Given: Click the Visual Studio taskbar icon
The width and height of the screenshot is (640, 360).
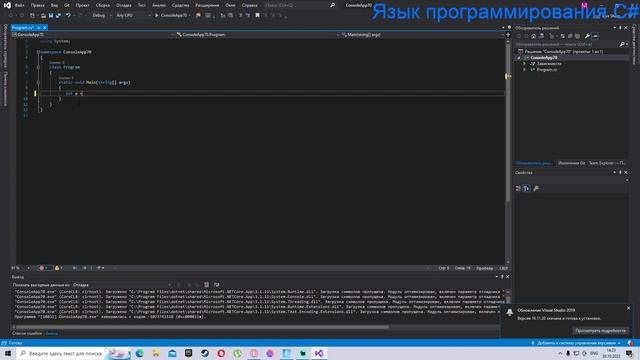Looking at the screenshot, I should click(319, 353).
